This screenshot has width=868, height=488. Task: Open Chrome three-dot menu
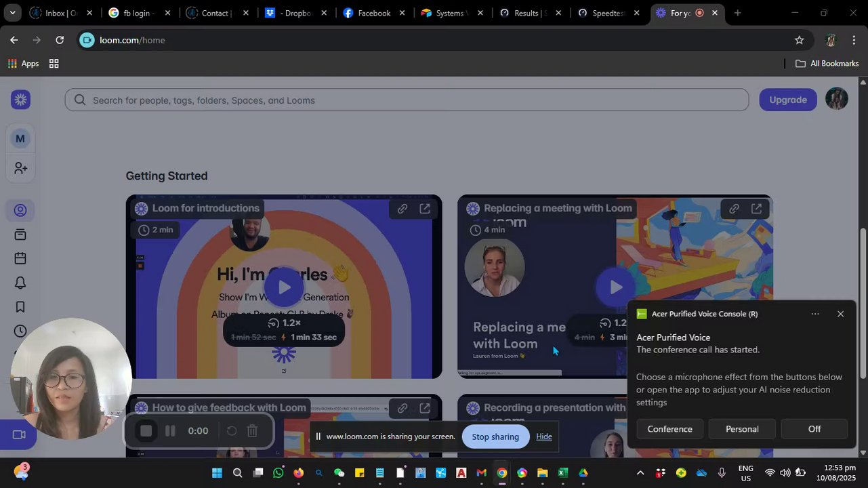pyautogui.click(x=853, y=40)
